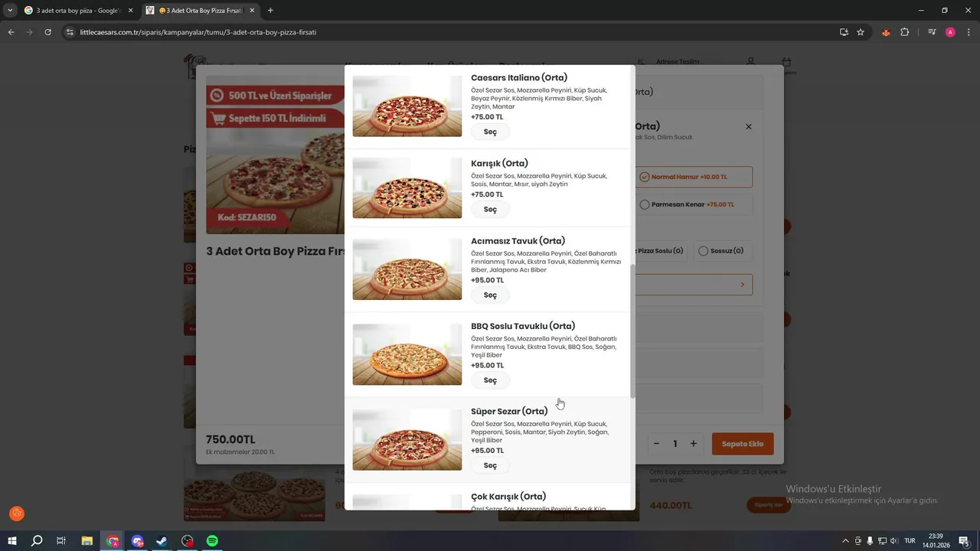Close the Google search tab
The width and height of the screenshot is (980, 551).
(x=130, y=11)
